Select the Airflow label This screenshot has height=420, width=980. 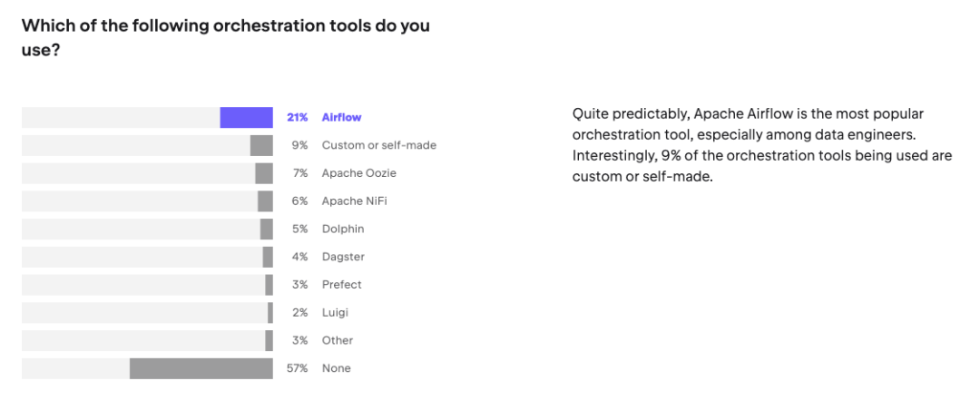[x=341, y=118]
